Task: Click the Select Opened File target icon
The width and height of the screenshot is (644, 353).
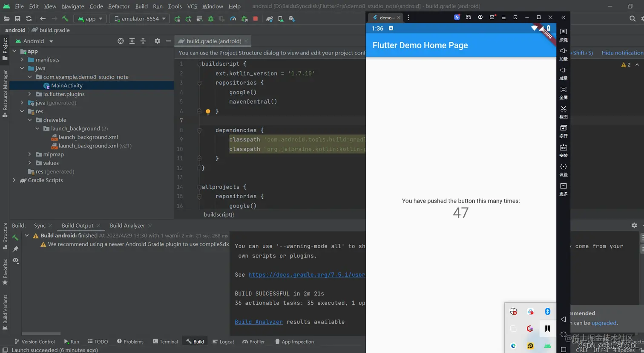Action: coord(121,41)
